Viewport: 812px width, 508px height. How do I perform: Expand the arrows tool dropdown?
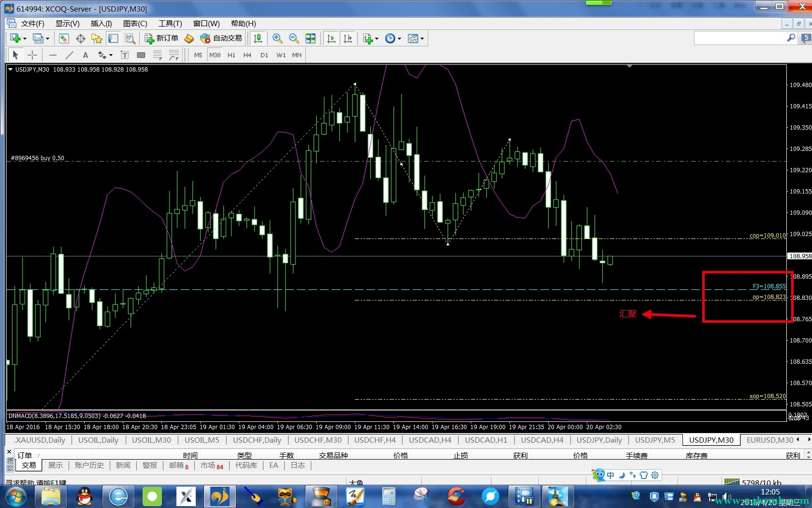click(x=111, y=55)
